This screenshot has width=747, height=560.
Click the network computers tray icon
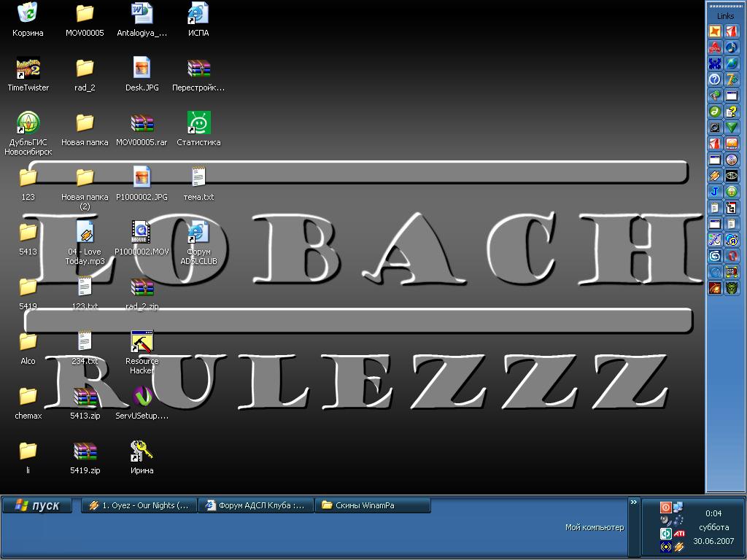(678, 507)
